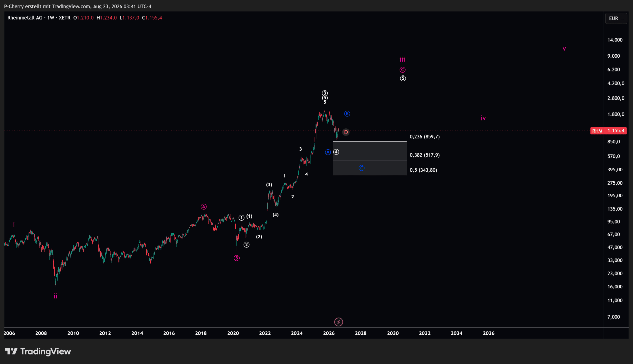Select the (2) wave label
This screenshot has height=364, width=633.
pos(259,237)
